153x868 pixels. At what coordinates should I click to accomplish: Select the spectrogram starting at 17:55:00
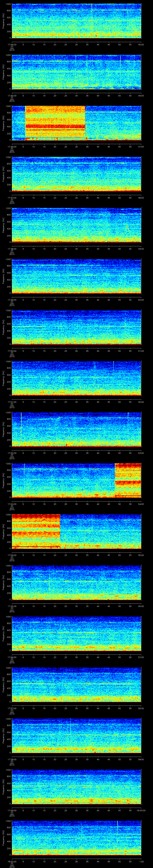click(x=77, y=583)
